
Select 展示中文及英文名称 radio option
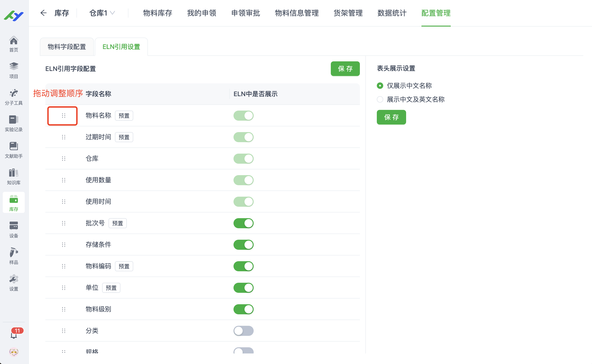(380, 99)
